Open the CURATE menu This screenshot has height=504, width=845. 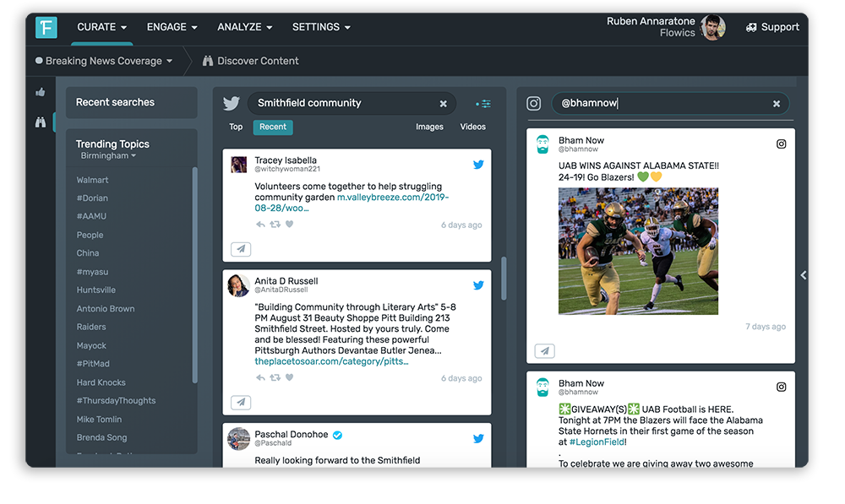[x=102, y=27]
